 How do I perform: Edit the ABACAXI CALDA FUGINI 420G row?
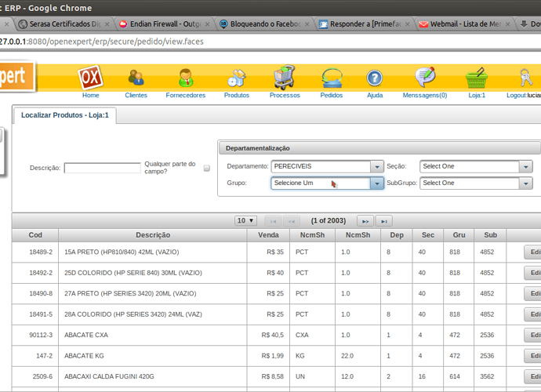(x=532, y=376)
